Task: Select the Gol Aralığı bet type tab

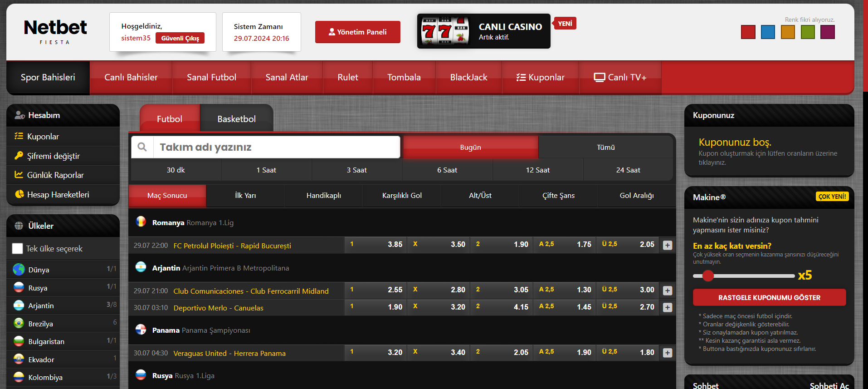Action: tap(637, 196)
